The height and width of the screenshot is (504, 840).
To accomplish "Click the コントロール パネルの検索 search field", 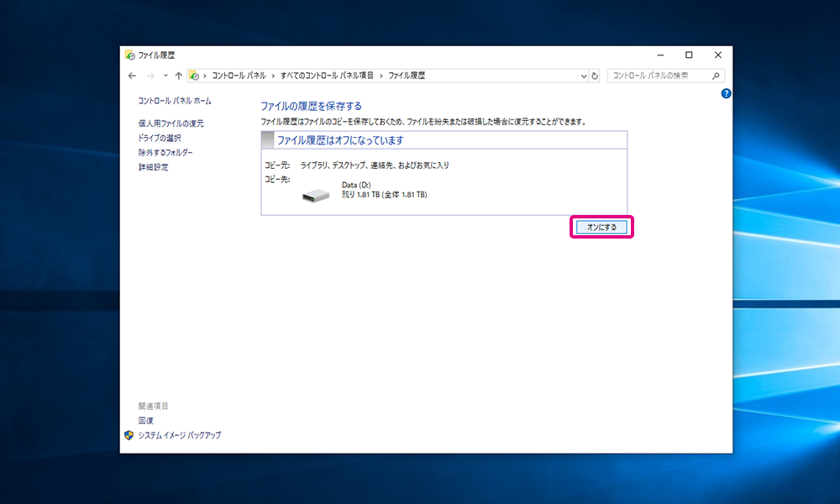I will tap(659, 76).
